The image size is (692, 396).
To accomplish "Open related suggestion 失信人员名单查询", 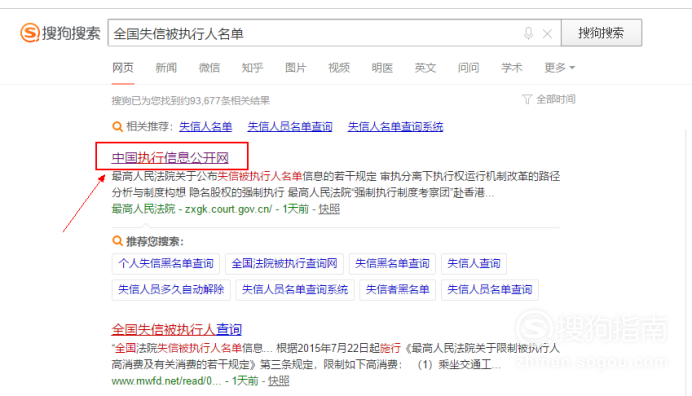I will point(290,127).
